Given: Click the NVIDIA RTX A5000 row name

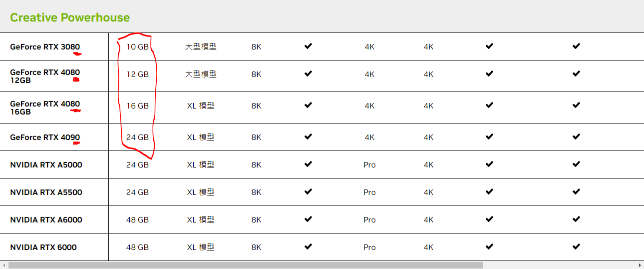Looking at the screenshot, I should click(x=46, y=164).
